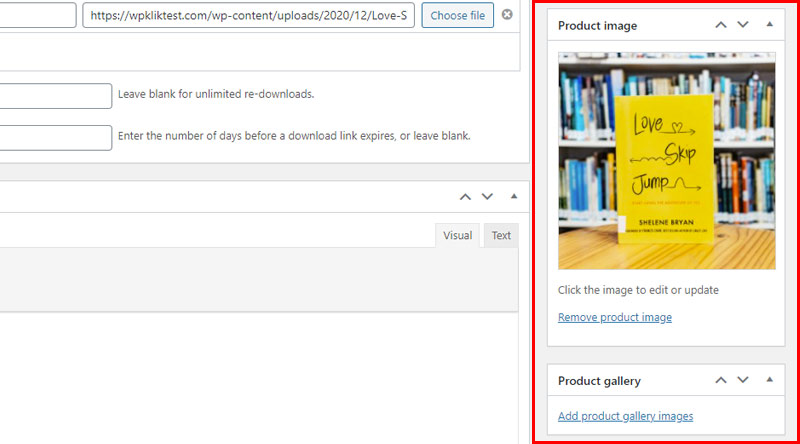
Task: Click Remove product image link
Action: [x=615, y=317]
